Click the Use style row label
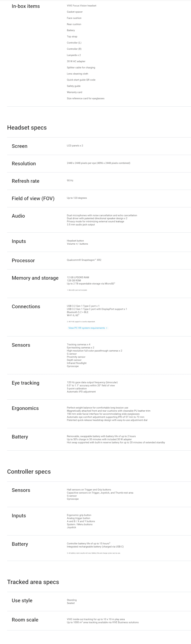 (x=22, y=601)
